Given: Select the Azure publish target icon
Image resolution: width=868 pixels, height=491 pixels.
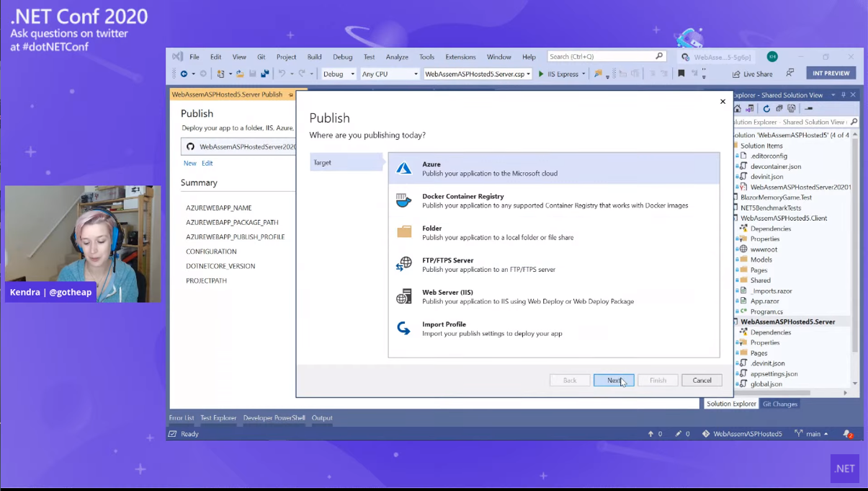Looking at the screenshot, I should click(x=404, y=169).
